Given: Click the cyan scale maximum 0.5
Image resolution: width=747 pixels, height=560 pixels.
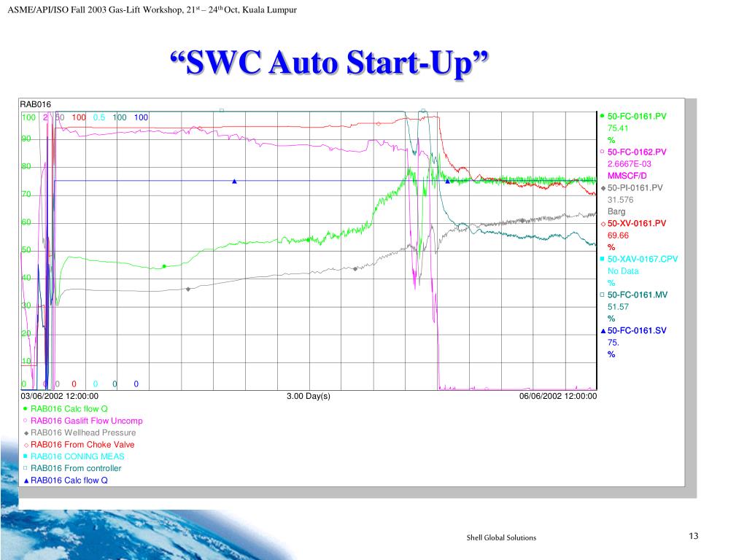Looking at the screenshot, I should tap(99, 117).
